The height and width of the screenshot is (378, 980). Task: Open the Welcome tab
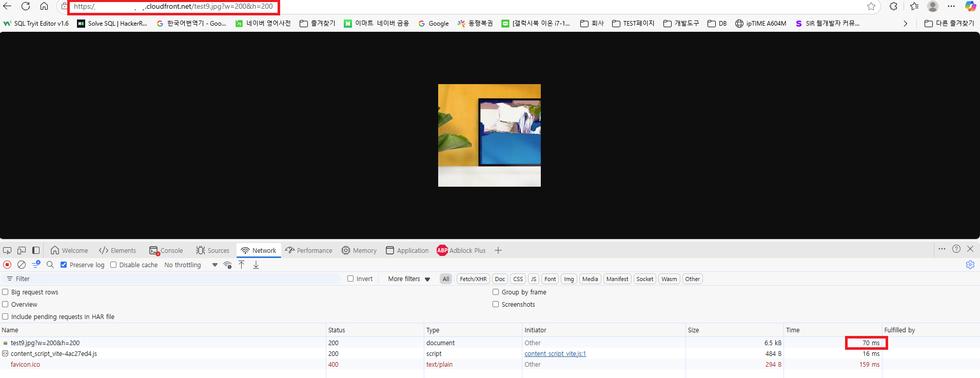[69, 250]
